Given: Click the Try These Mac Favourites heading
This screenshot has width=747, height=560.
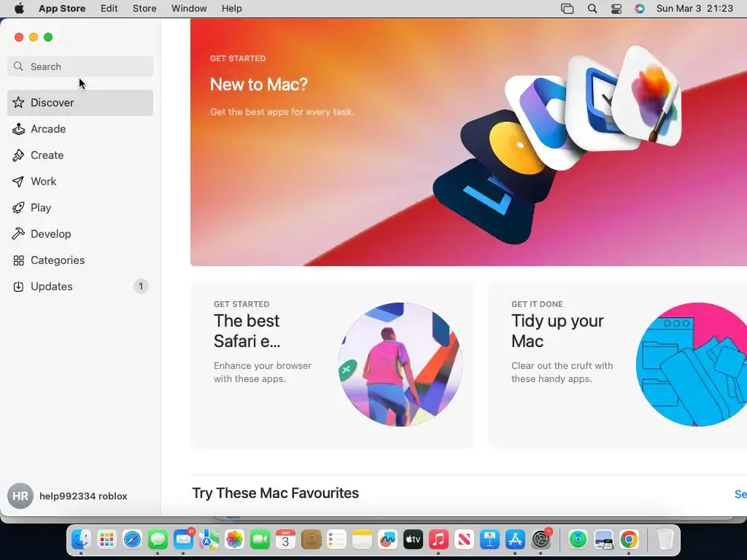Looking at the screenshot, I should point(275,494).
